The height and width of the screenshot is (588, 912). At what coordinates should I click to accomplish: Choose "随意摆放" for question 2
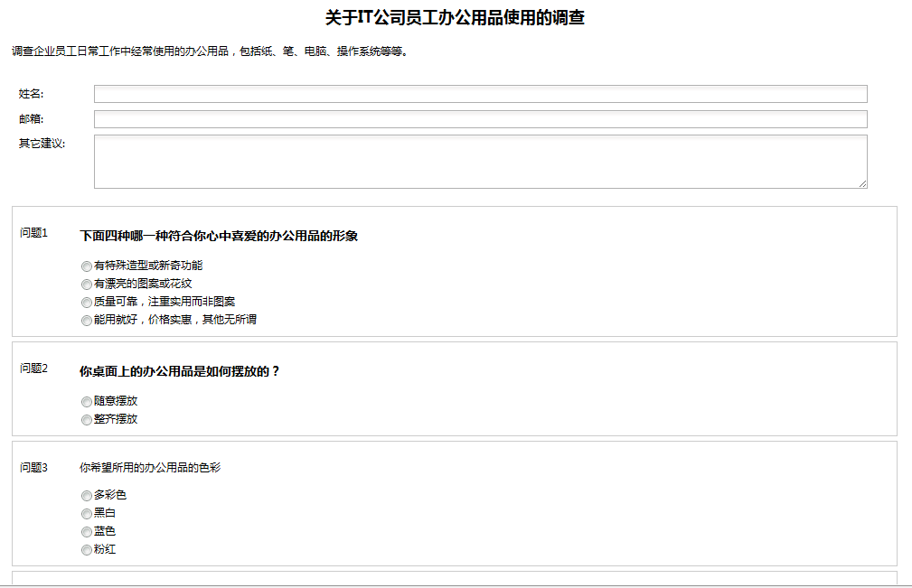(x=87, y=402)
